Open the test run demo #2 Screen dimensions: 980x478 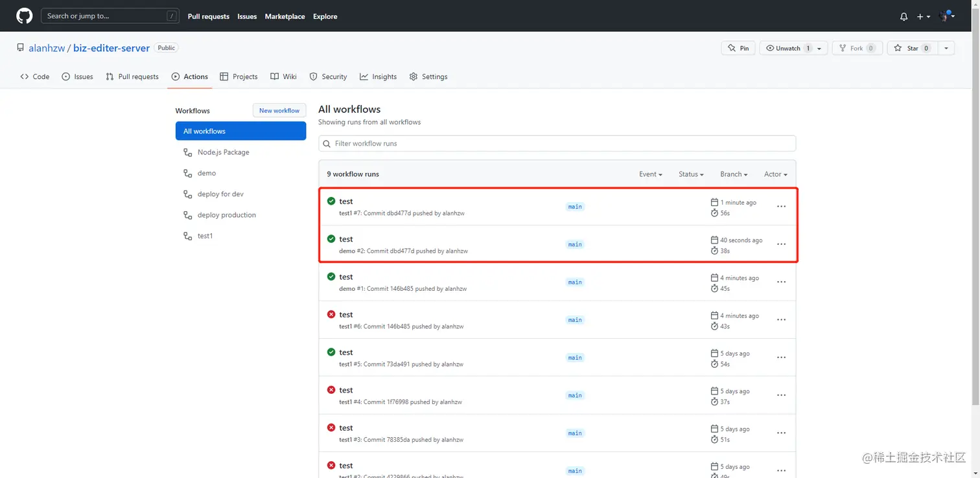[346, 239]
